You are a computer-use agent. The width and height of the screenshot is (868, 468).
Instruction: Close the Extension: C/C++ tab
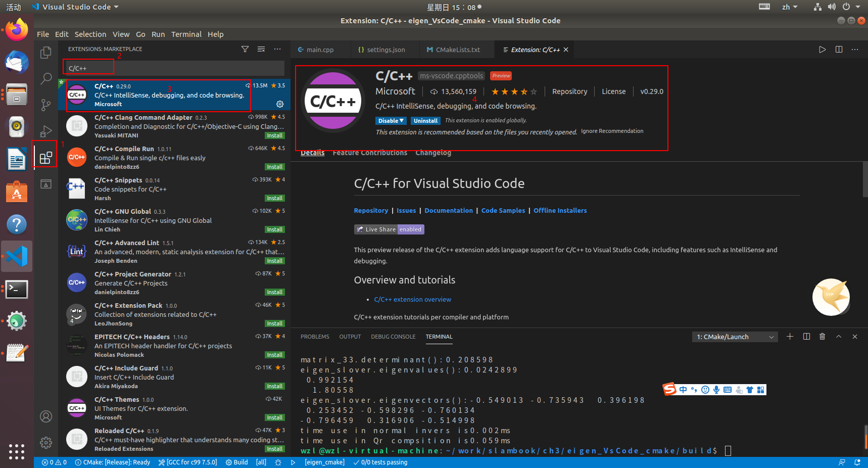566,50
